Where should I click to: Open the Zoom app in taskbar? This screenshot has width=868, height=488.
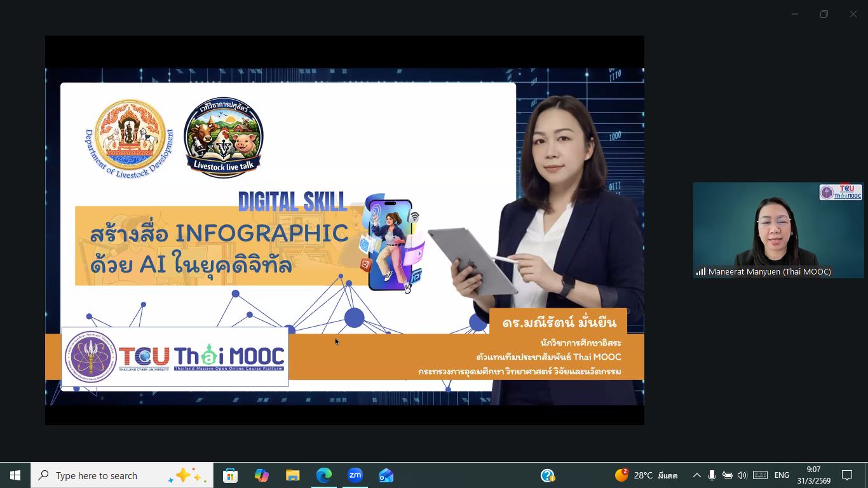click(x=355, y=475)
